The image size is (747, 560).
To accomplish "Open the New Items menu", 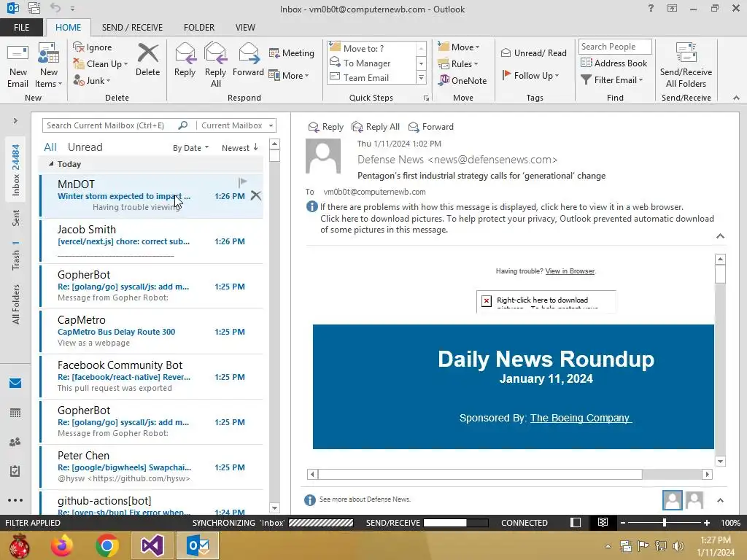I will pyautogui.click(x=49, y=66).
